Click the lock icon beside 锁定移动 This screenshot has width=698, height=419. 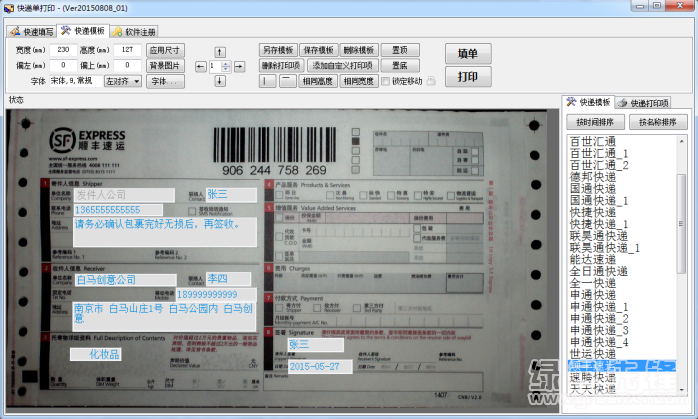pyautogui.click(x=431, y=81)
